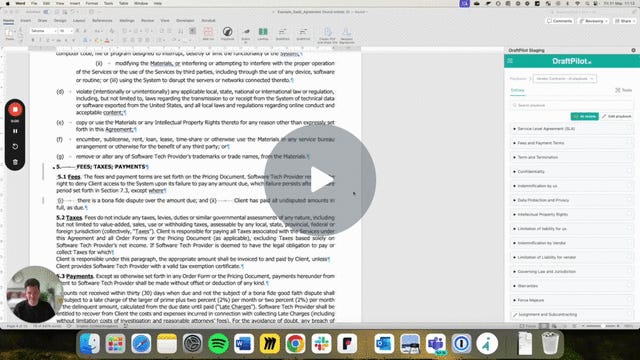Viewport: 640px width, 360px height.
Task: Click Create PDF and share link icon
Action: [327, 35]
